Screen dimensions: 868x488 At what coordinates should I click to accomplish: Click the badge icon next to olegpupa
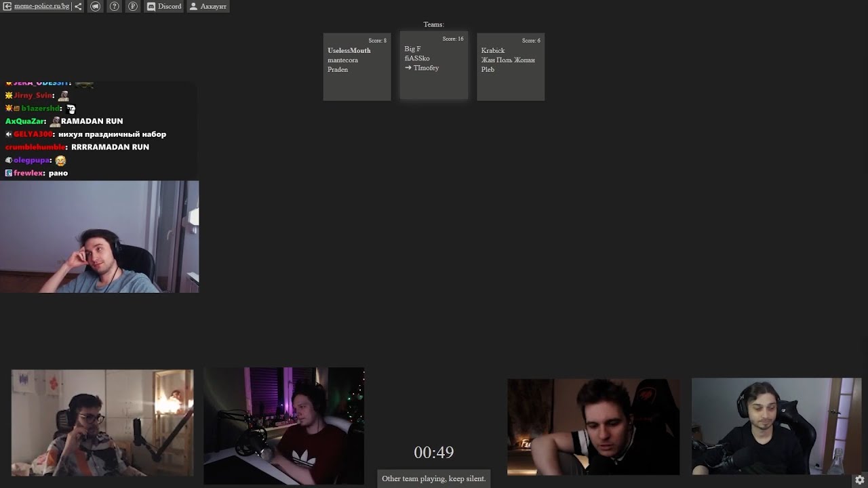pyautogui.click(x=9, y=161)
